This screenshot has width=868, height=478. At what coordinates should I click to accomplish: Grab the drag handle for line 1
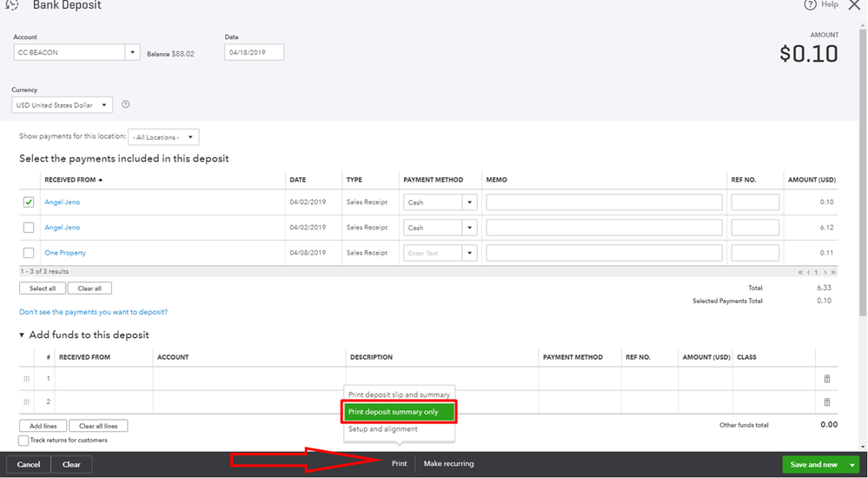click(26, 379)
